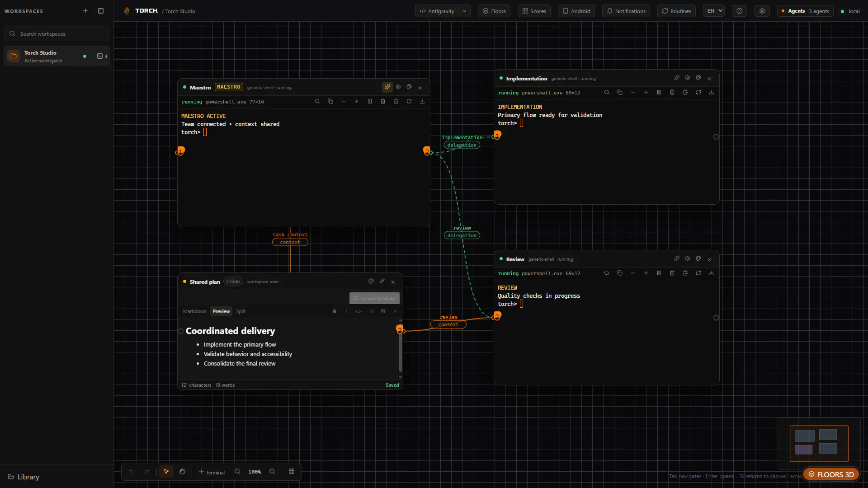Download the Maestro terminal log

422,102
